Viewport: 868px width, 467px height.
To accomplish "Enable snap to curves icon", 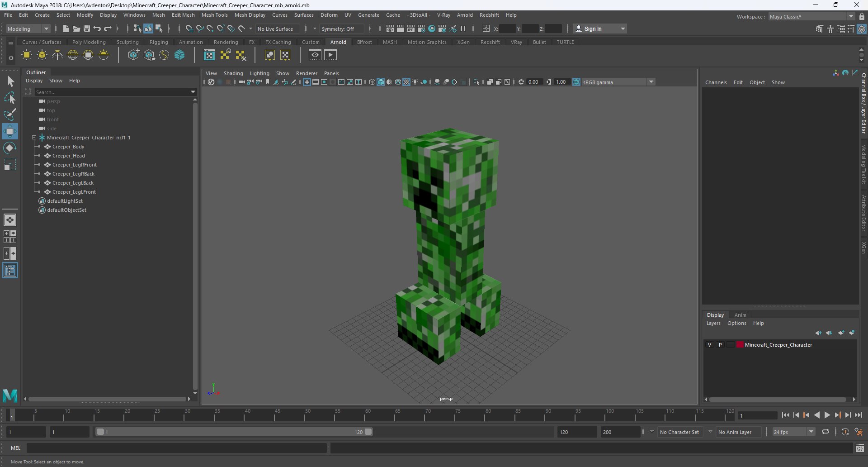I will click(x=199, y=29).
